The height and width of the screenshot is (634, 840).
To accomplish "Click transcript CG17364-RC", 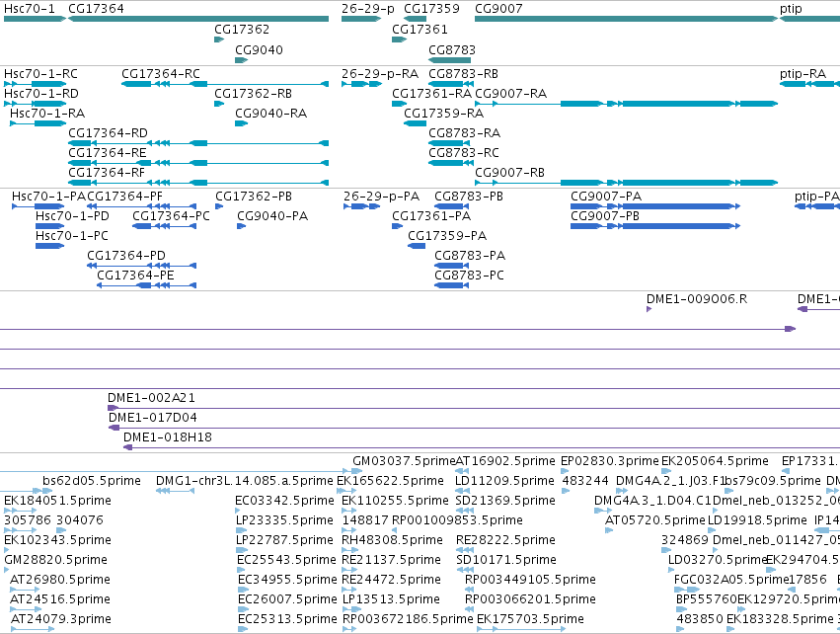I will [x=225, y=84].
